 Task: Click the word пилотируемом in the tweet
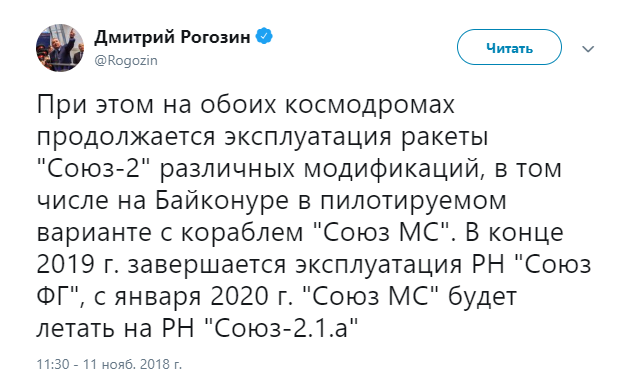pyautogui.click(x=414, y=201)
